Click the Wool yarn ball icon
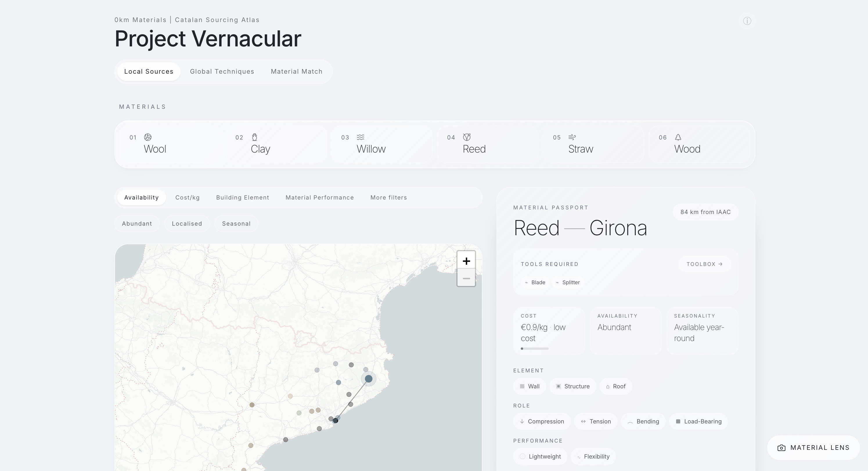The height and width of the screenshot is (471, 868). pyautogui.click(x=147, y=137)
